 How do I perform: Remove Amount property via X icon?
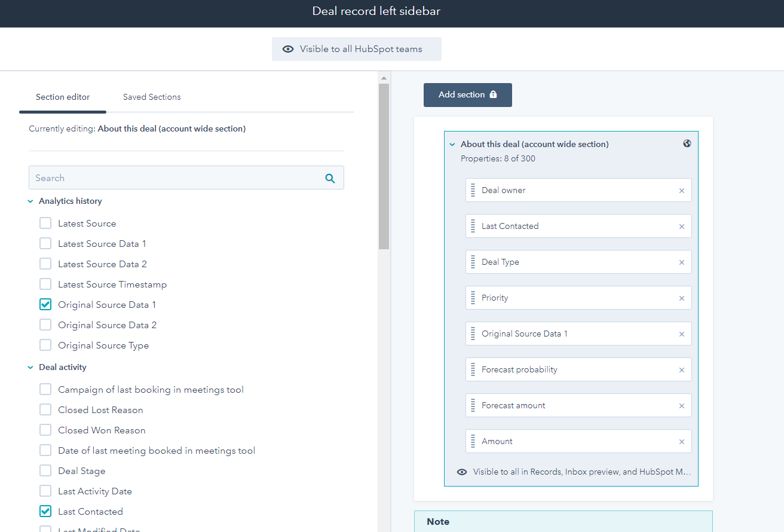682,442
